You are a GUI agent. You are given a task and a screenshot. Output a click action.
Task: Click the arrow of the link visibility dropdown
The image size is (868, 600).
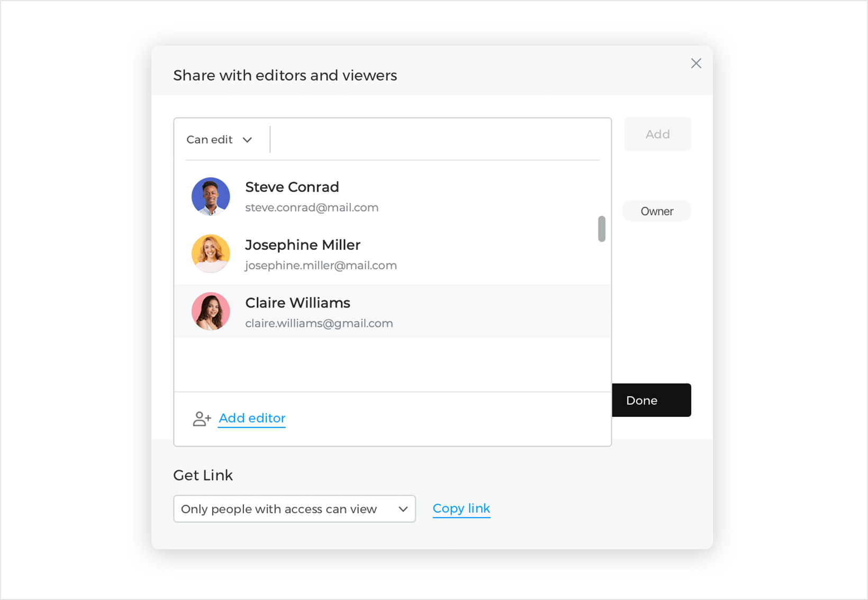click(x=403, y=509)
